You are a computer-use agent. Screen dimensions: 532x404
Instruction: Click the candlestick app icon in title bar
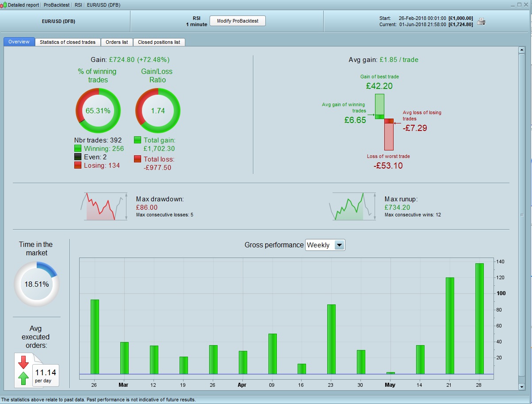click(4, 5)
